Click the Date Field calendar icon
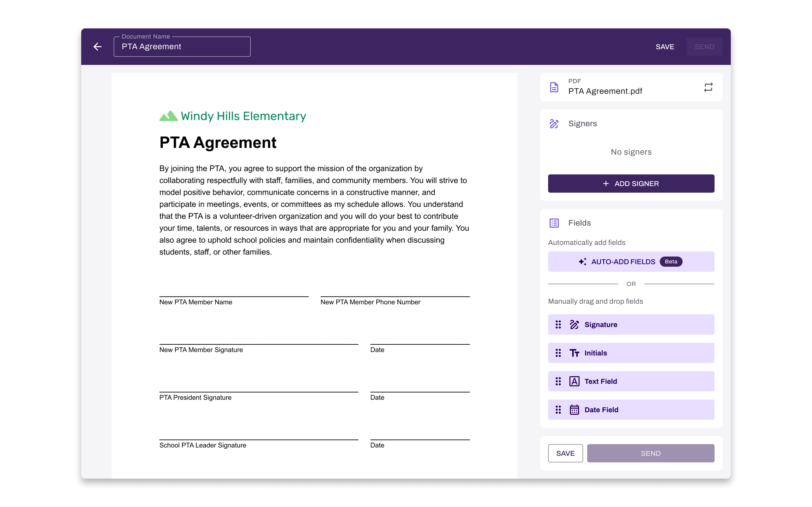The height and width of the screenshot is (507, 812). pyautogui.click(x=574, y=410)
